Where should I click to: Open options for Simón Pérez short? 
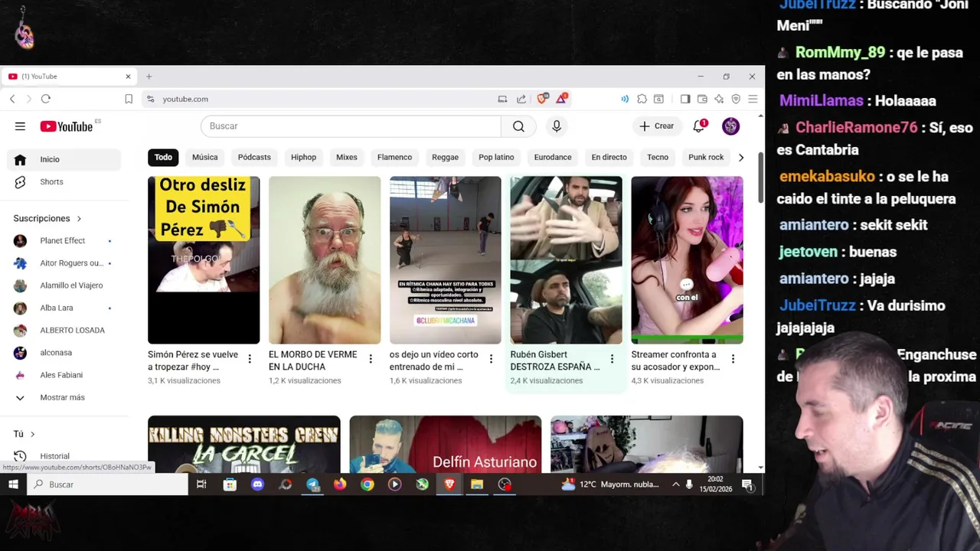(250, 359)
